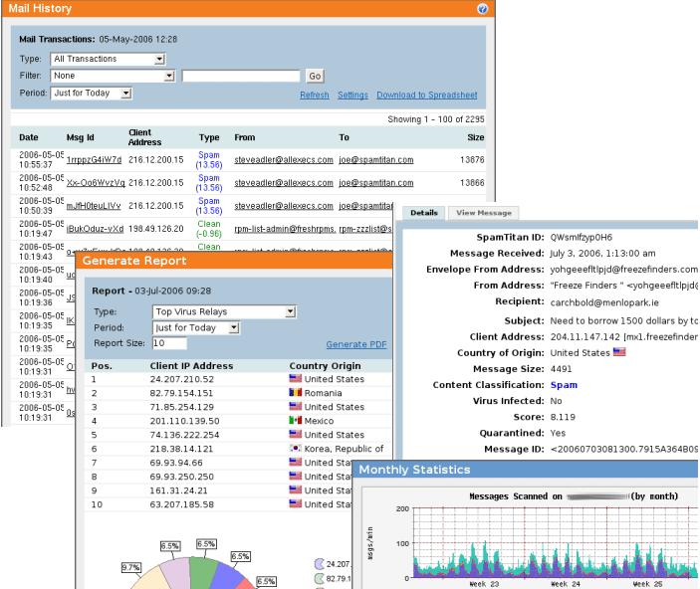Click the Client IP Address column header
The height and width of the screenshot is (589, 700).
[191, 366]
